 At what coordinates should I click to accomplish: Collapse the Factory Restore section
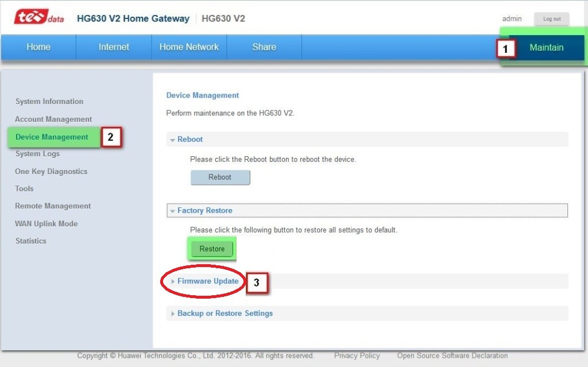367,211
